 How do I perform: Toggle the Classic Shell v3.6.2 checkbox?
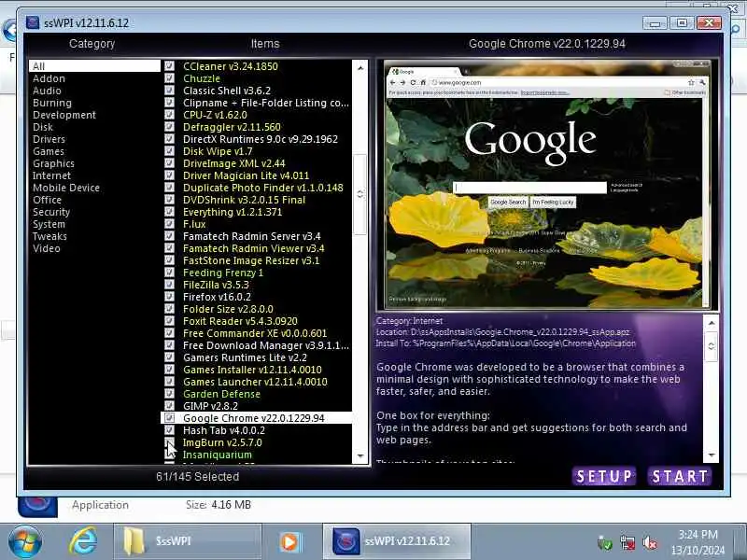tap(169, 90)
